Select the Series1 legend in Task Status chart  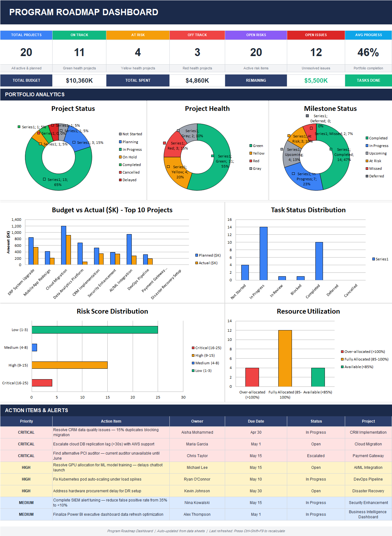coord(380,259)
